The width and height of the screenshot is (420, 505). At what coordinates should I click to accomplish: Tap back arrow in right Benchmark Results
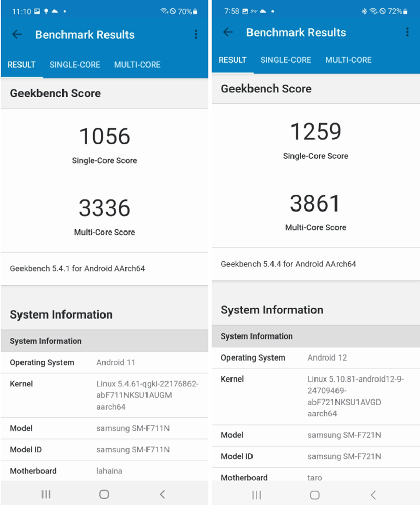tap(228, 32)
